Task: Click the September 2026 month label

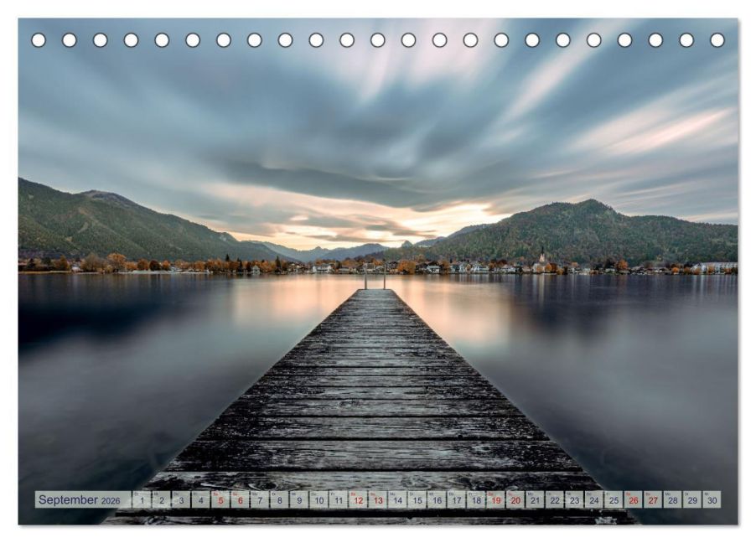Action: click(79, 500)
